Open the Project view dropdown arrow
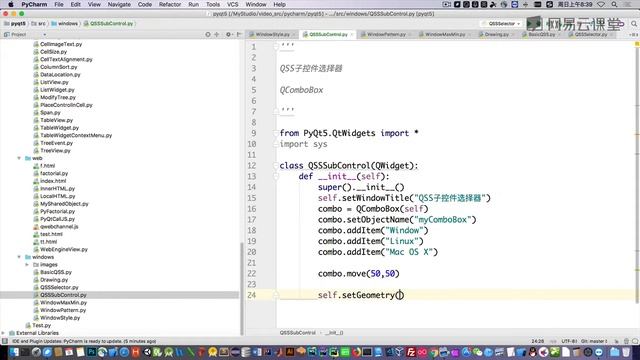This screenshot has height=360, width=640. [x=44, y=35]
